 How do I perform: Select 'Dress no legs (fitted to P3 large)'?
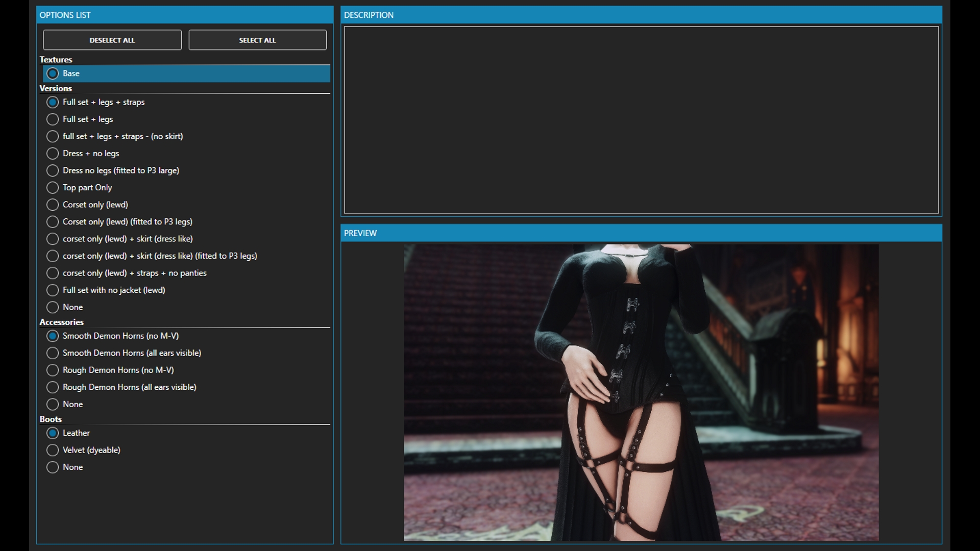(113, 170)
